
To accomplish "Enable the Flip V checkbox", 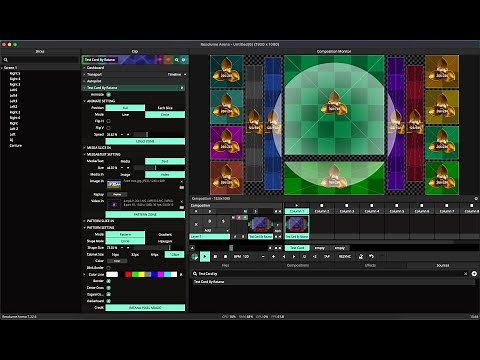I will [x=108, y=128].
